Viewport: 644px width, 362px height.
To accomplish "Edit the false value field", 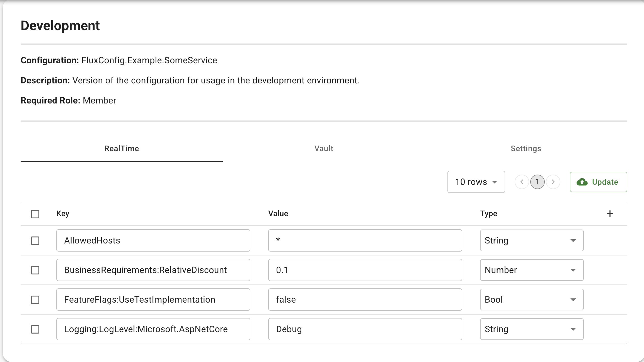I will [x=365, y=300].
